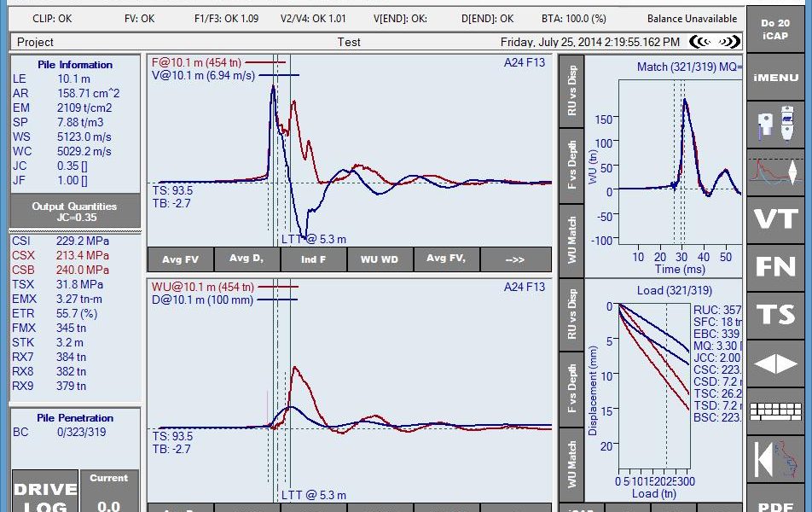Switch to lower F vs Depth tab
The height and width of the screenshot is (512, 812).
[571, 394]
